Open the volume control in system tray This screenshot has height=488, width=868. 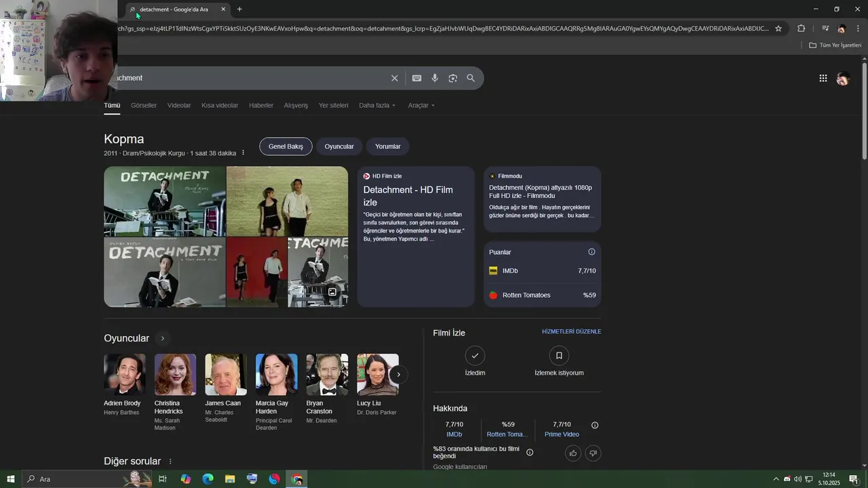[x=797, y=479]
